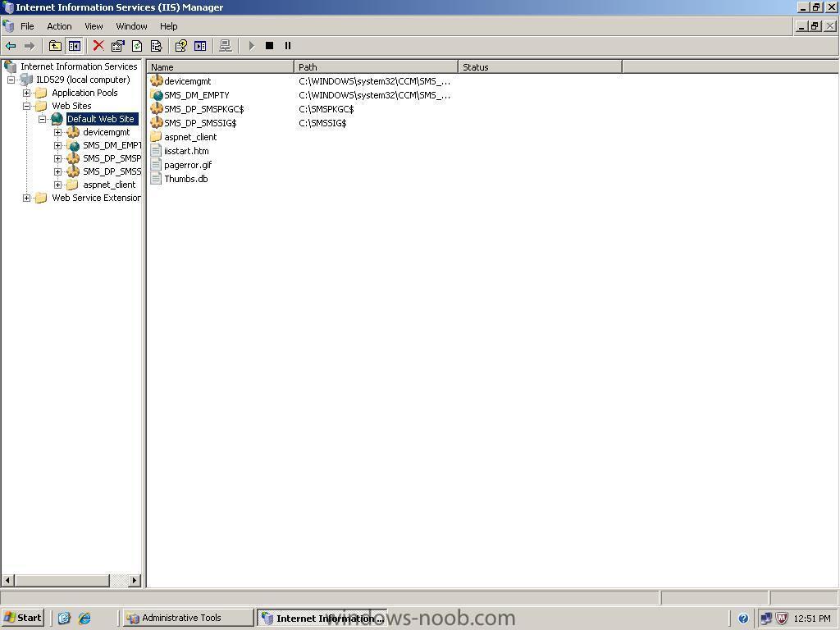Go back using the toolbar Back arrow
The height and width of the screenshot is (630, 840).
pos(11,46)
